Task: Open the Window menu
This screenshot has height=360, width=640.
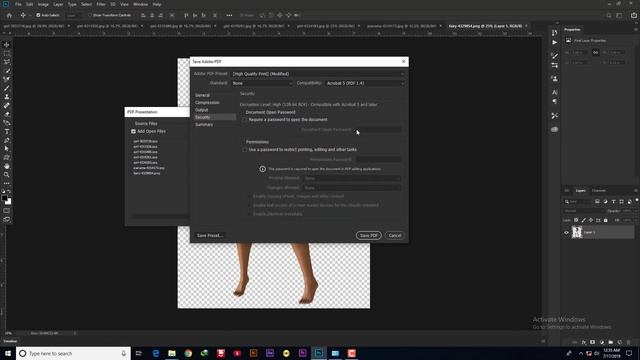Action: [x=140, y=4]
